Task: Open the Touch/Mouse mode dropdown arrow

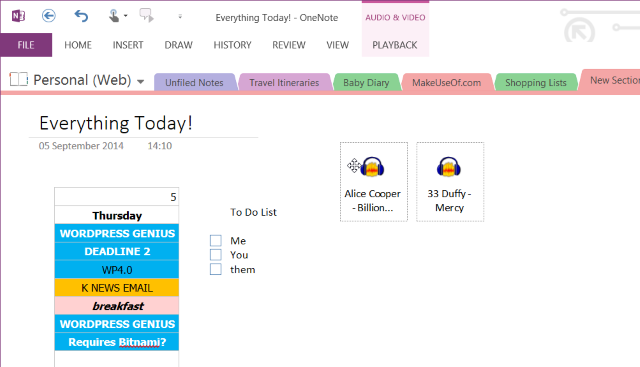Action: [x=126, y=16]
